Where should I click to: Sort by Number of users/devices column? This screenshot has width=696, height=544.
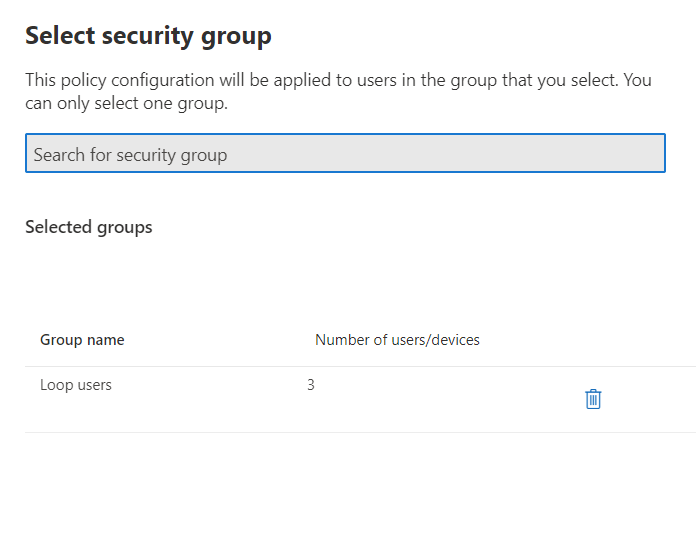click(x=397, y=340)
